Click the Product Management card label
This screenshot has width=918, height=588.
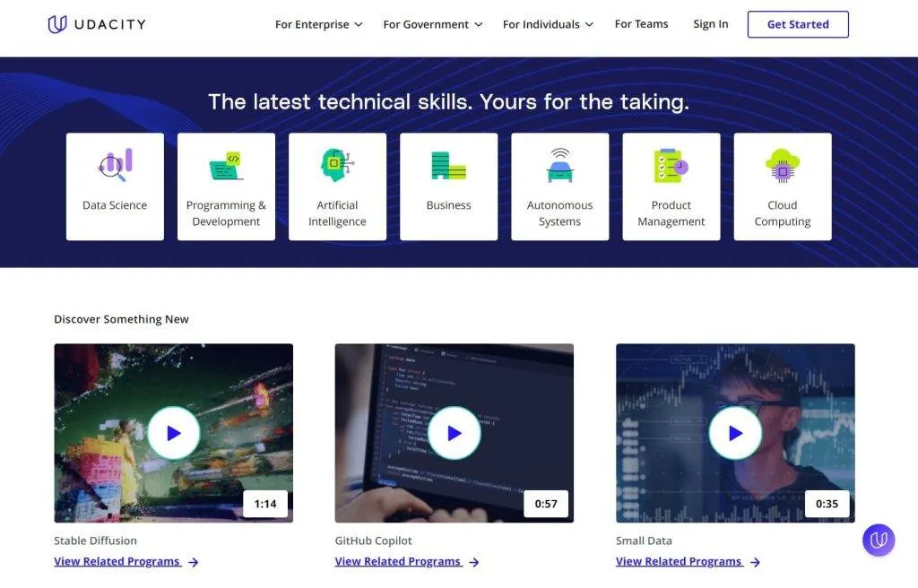(x=671, y=213)
